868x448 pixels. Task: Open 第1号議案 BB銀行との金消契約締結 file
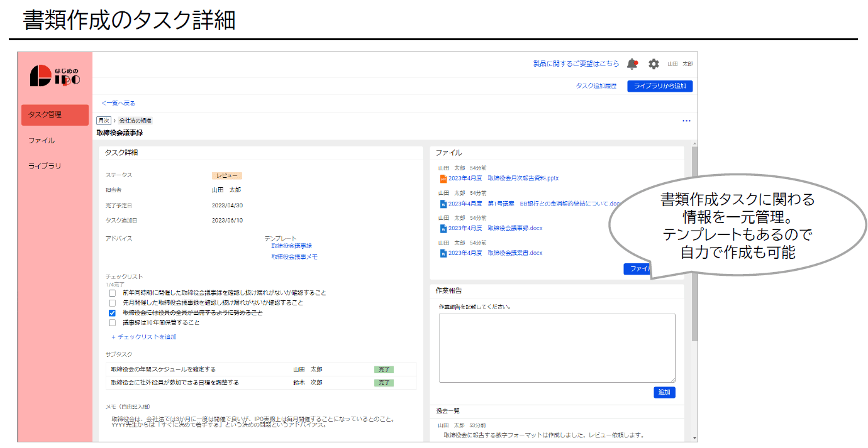[535, 204]
